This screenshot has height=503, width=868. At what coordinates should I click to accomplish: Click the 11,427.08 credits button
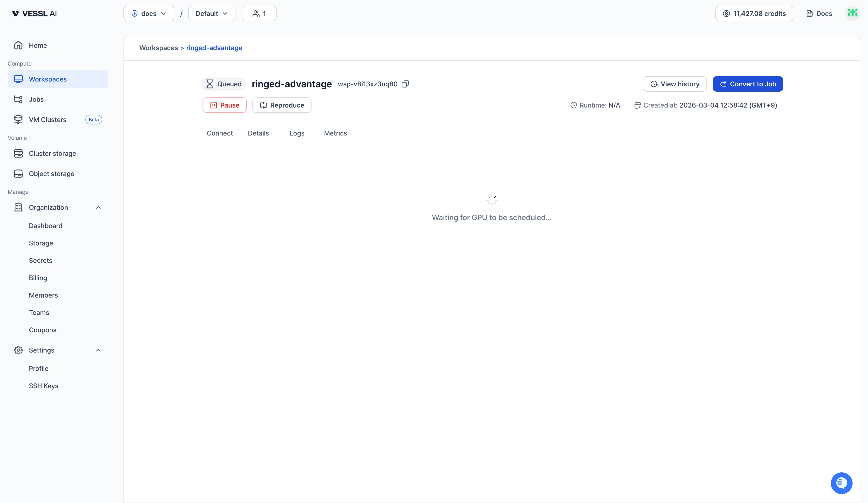(x=754, y=14)
